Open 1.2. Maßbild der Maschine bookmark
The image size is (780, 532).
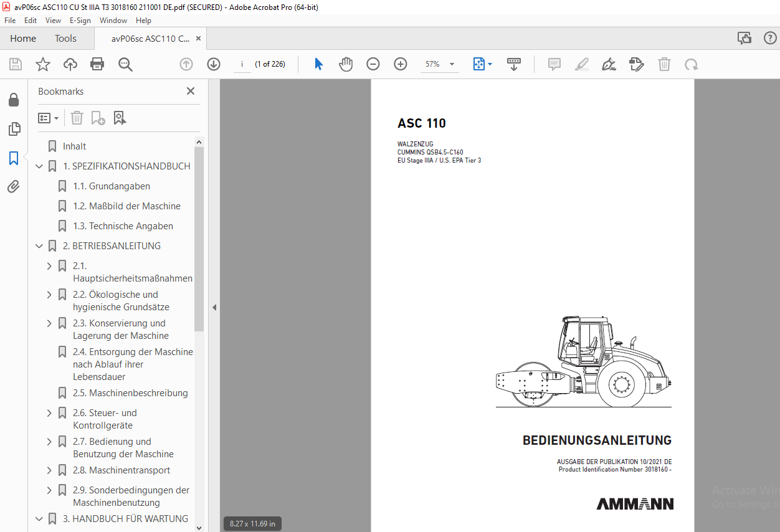[x=127, y=206]
